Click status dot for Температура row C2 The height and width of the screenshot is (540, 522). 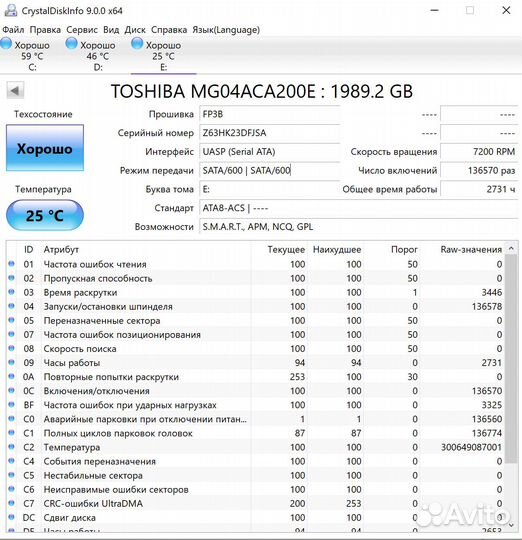coord(11,447)
